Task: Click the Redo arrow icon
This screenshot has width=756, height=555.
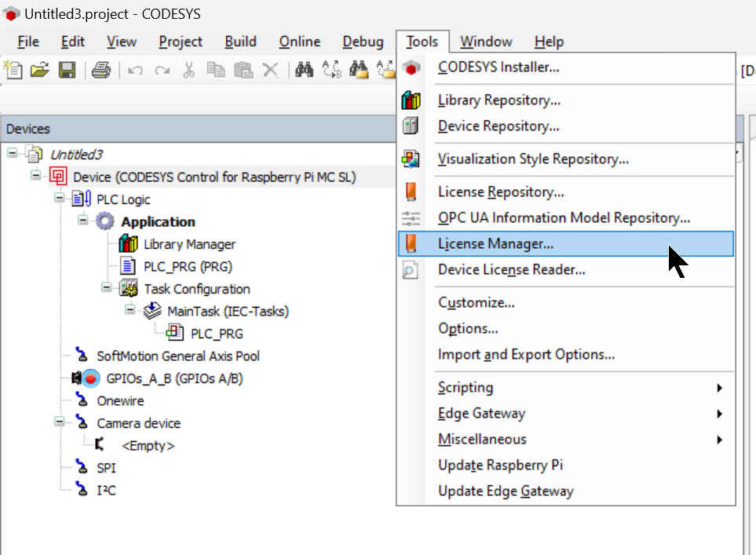Action: point(162,71)
